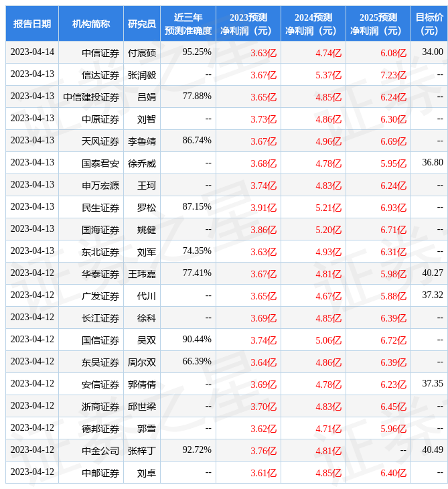Click the 6.93亿 2025 profit value
The image size is (448, 489).
(394, 208)
